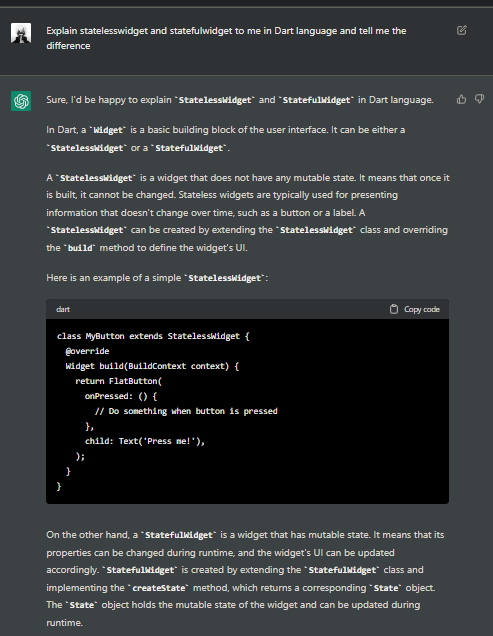Click the "onPressed: () {" code line
Viewport: 493px width, 636px height.
coord(121,396)
